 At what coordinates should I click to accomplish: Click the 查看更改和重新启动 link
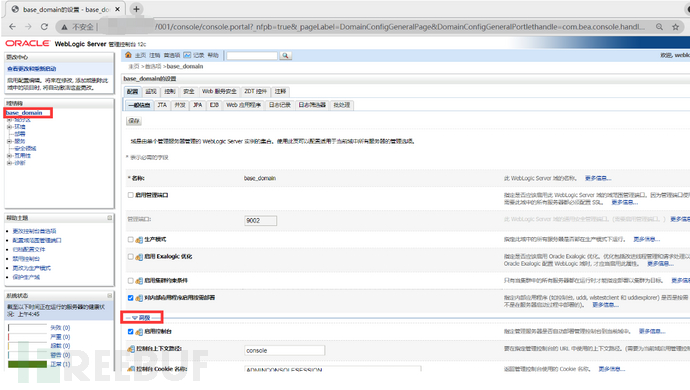pyautogui.click(x=32, y=69)
